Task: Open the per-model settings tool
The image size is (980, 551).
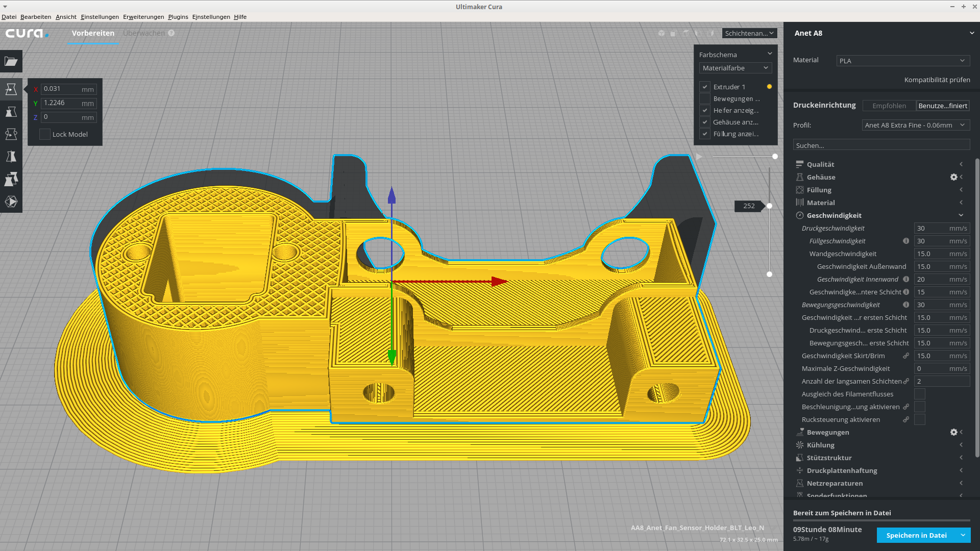Action: coord(11,179)
